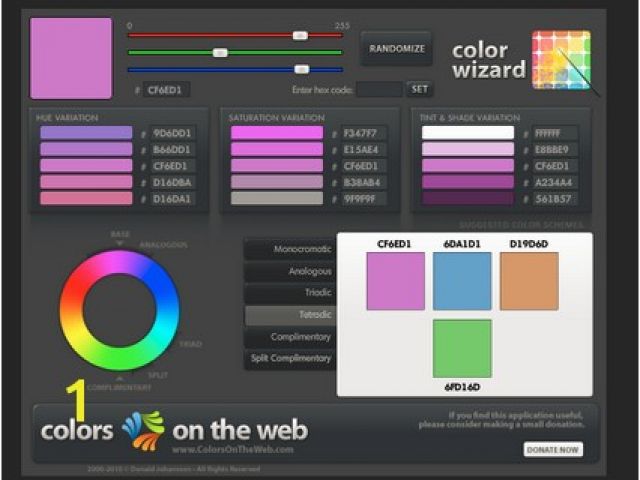The image size is (640, 480).
Task: Click the SPLIT label below the wheel
Action: click(158, 375)
